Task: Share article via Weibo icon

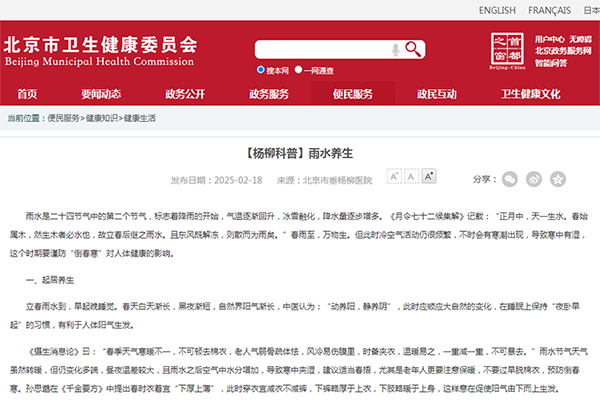Action: point(532,179)
